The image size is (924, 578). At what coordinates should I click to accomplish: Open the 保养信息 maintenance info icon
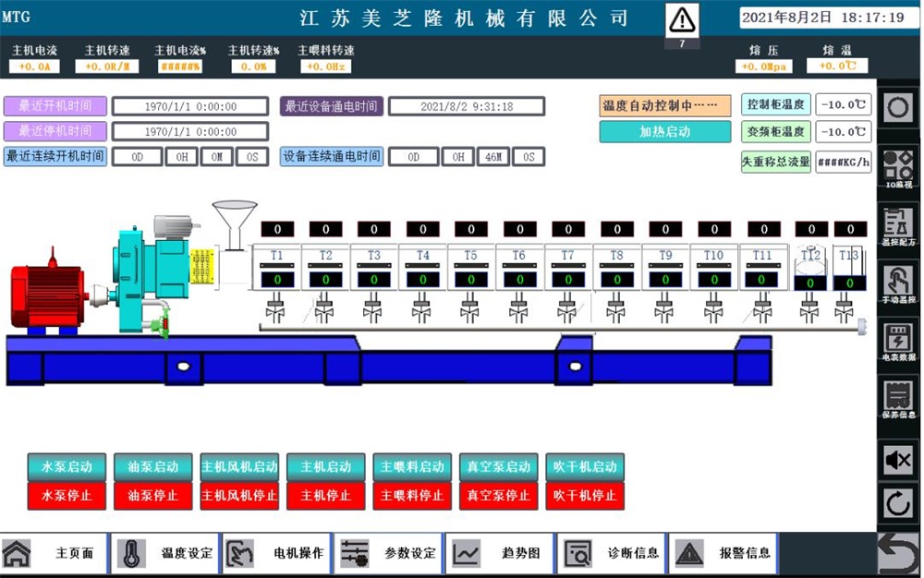898,397
